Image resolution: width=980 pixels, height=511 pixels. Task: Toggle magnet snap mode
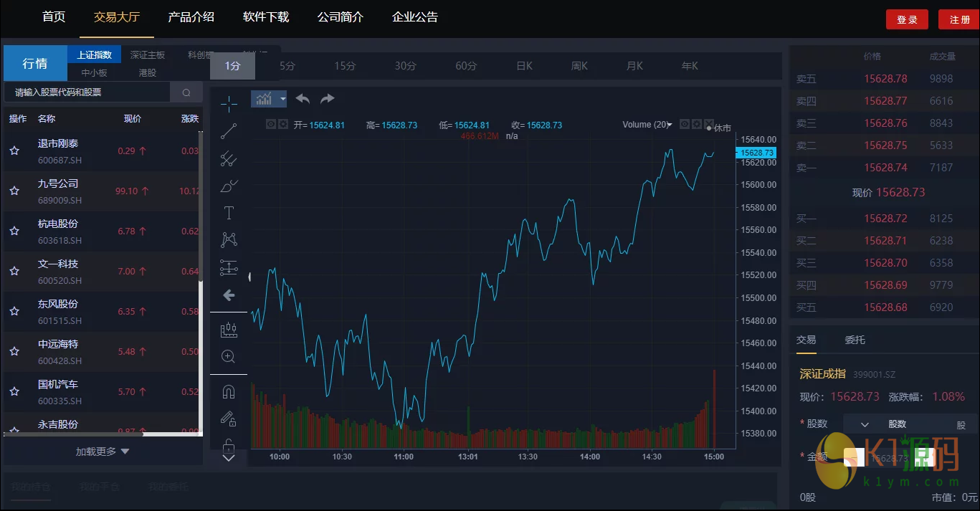[229, 392]
